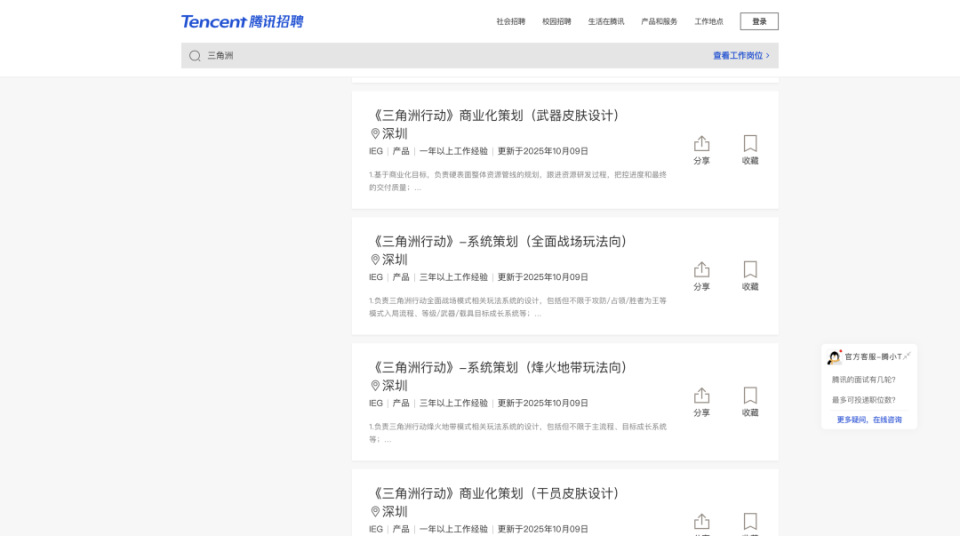Screen dimensions: 960x536
Task: Click location pin in 干员皮肤设计 card
Action: point(375,511)
